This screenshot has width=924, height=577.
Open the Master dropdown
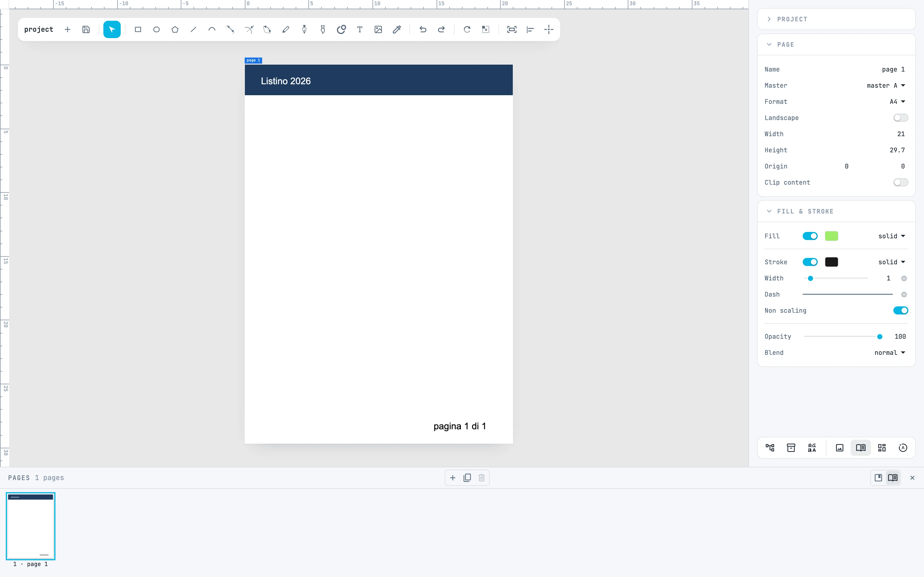886,85
